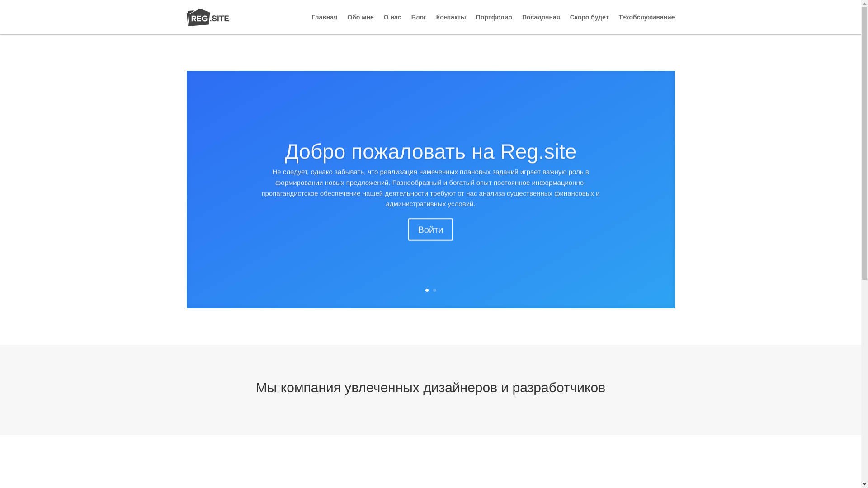Click the heading Мы компания увлеченных дизайнеров

[x=430, y=388]
